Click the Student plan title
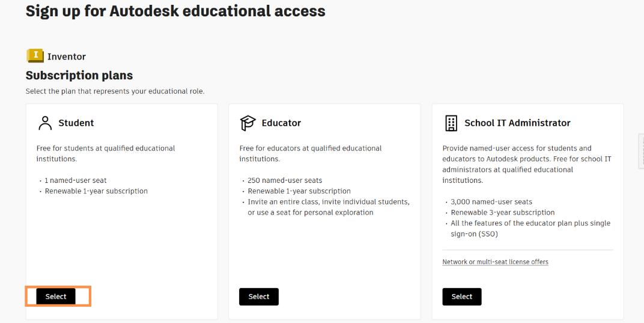Image resolution: width=644 pixels, height=323 pixels. coord(76,123)
